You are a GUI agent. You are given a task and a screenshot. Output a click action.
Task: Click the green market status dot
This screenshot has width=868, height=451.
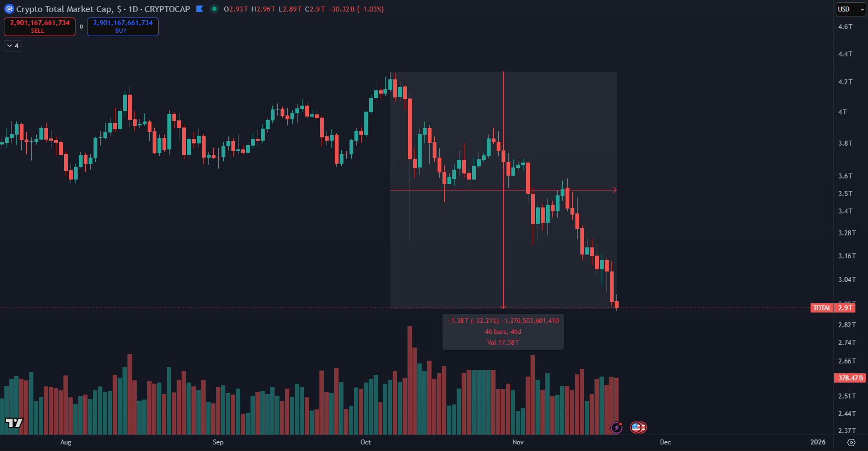[214, 9]
